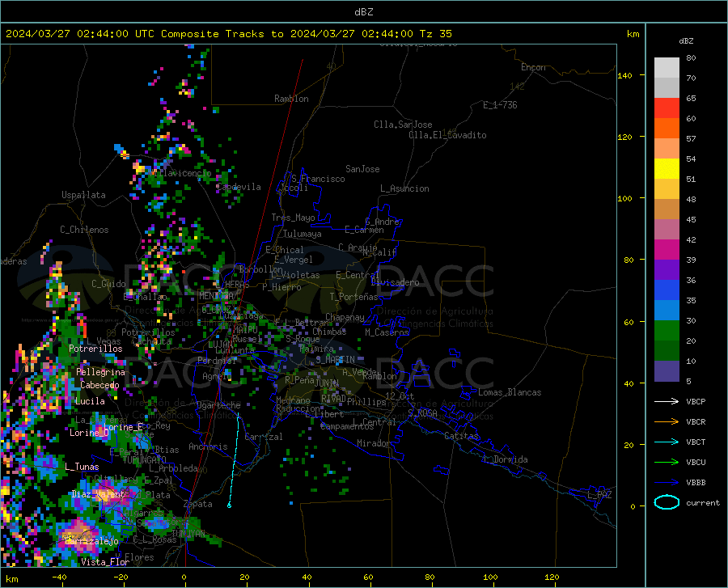The image size is (728, 588).
Task: Click the 'Carrizalejo' map label
Action: [x=92, y=541]
